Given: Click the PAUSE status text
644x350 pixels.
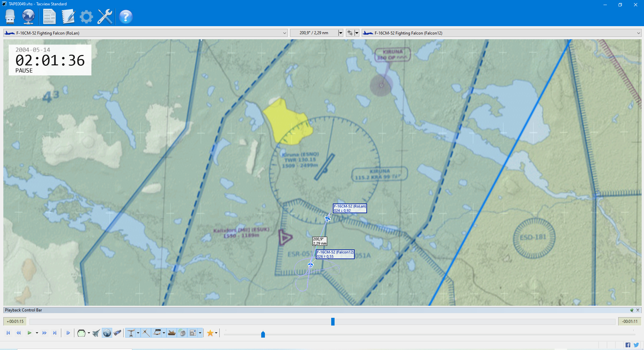Looking at the screenshot, I should 24,71.
